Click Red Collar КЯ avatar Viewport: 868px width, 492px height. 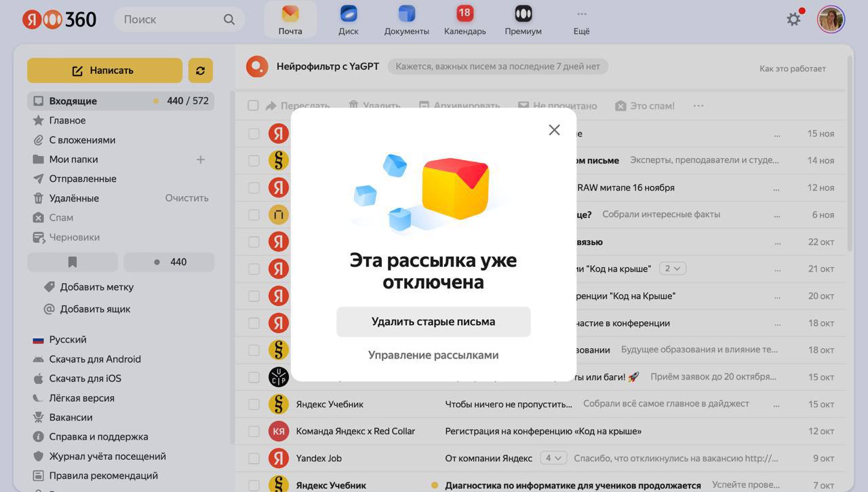279,432
